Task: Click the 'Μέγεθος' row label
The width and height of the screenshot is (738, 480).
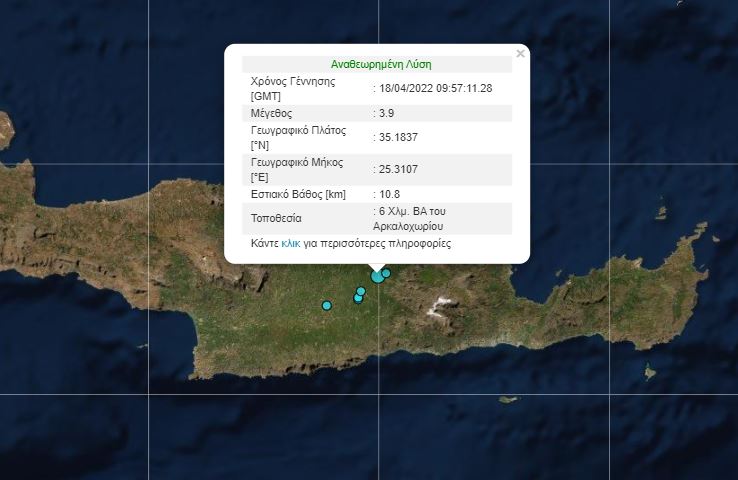Action: [x=272, y=113]
